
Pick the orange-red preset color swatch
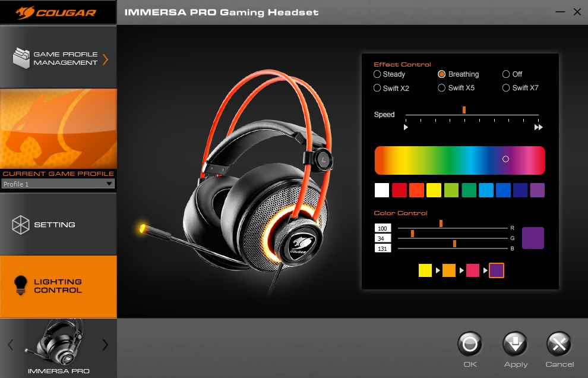(416, 190)
